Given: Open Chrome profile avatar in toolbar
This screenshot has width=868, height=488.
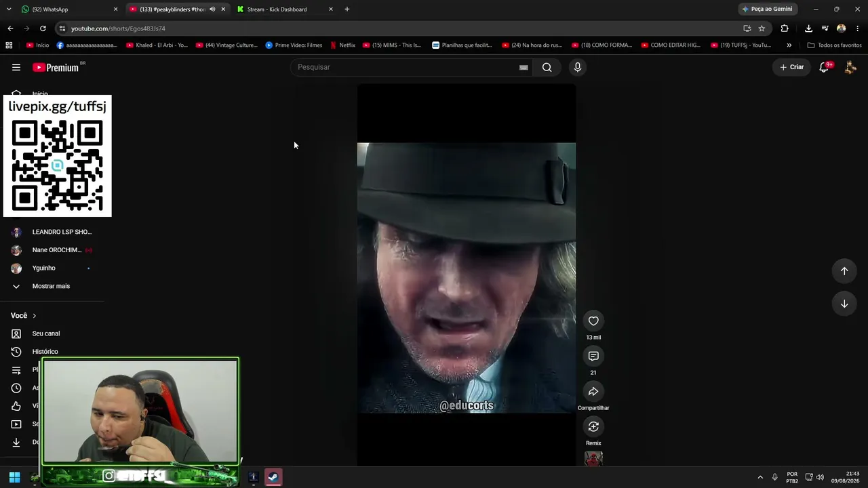Looking at the screenshot, I should click(842, 28).
